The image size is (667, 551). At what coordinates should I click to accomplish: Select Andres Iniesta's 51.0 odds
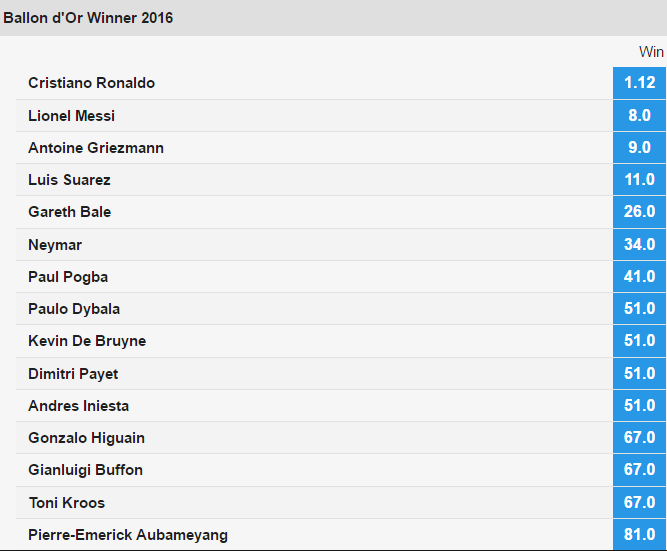pyautogui.click(x=639, y=405)
